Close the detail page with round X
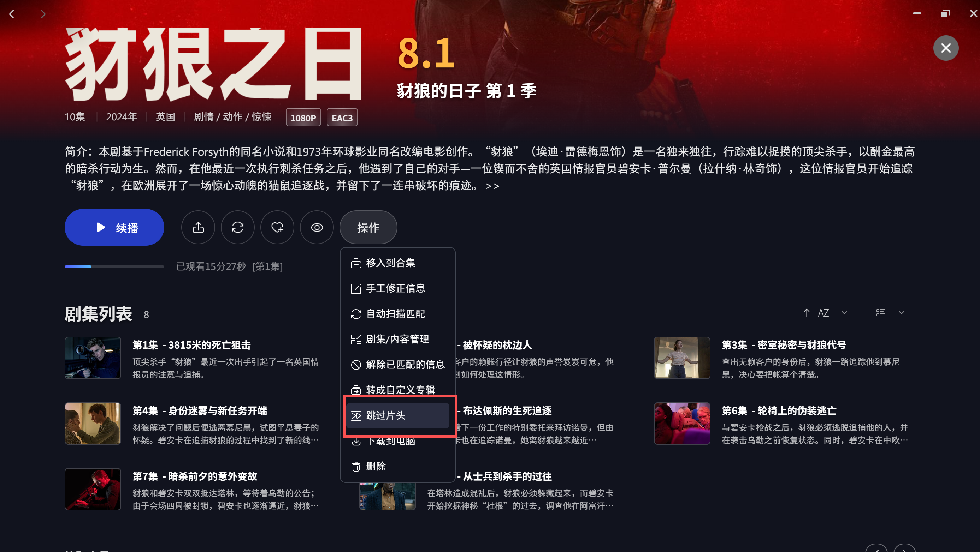Screen dimensions: 980x552 (945, 48)
